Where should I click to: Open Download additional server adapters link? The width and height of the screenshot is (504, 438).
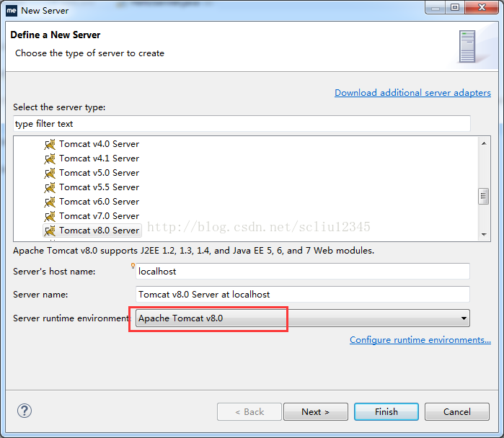[x=412, y=93]
